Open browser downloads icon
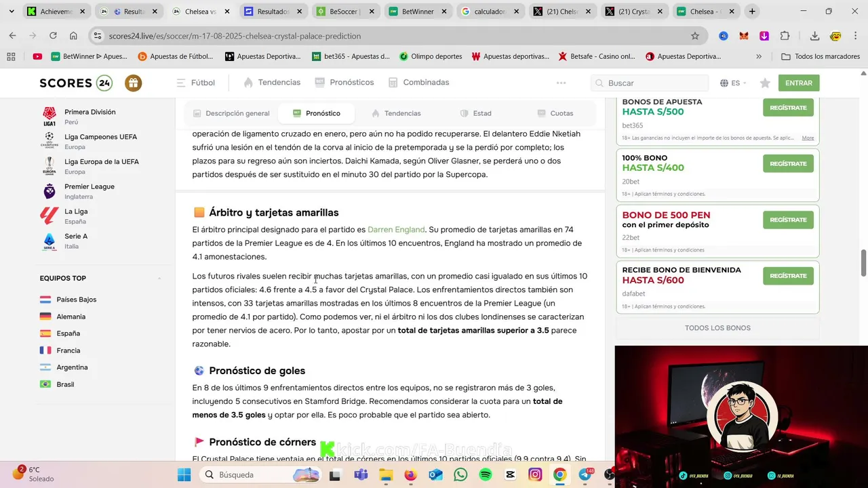Screen dimensions: 868x488 point(815,36)
